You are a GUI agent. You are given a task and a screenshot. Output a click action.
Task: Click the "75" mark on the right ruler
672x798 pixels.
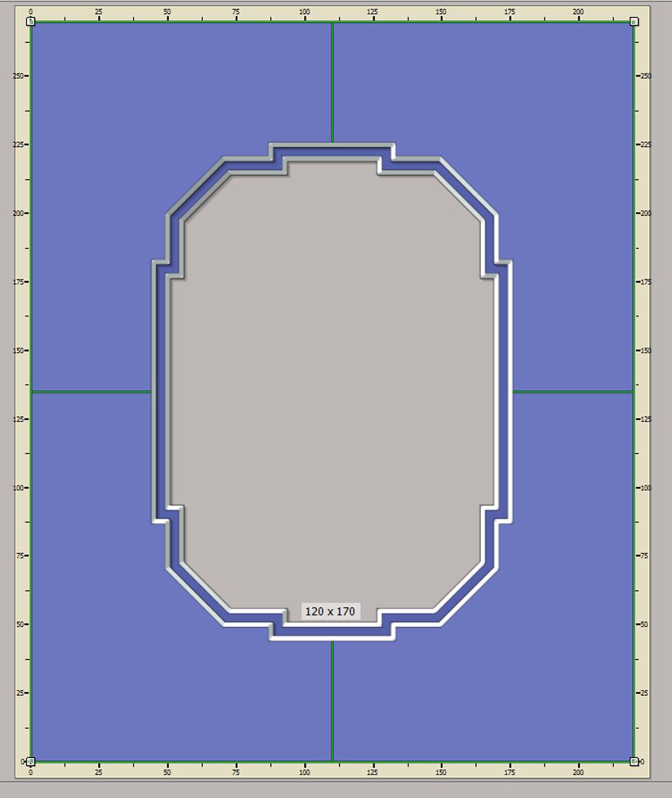pos(644,556)
